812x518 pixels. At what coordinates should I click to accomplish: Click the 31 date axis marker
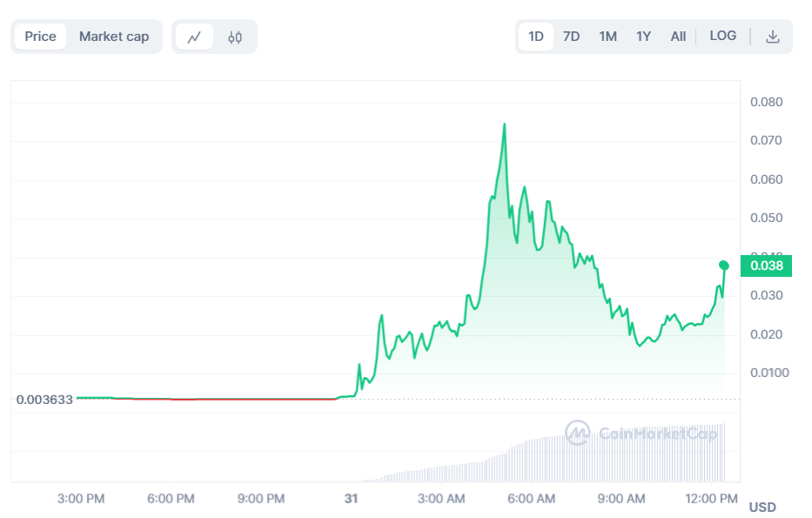351,499
